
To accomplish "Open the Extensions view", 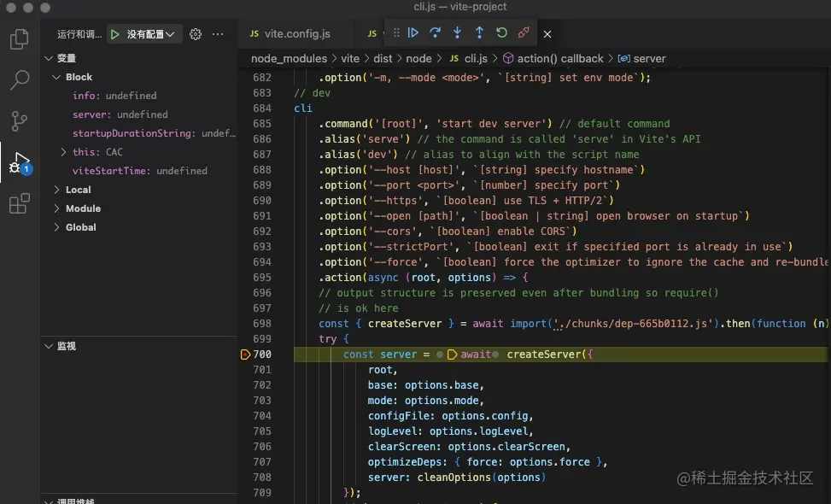I will tap(20, 203).
